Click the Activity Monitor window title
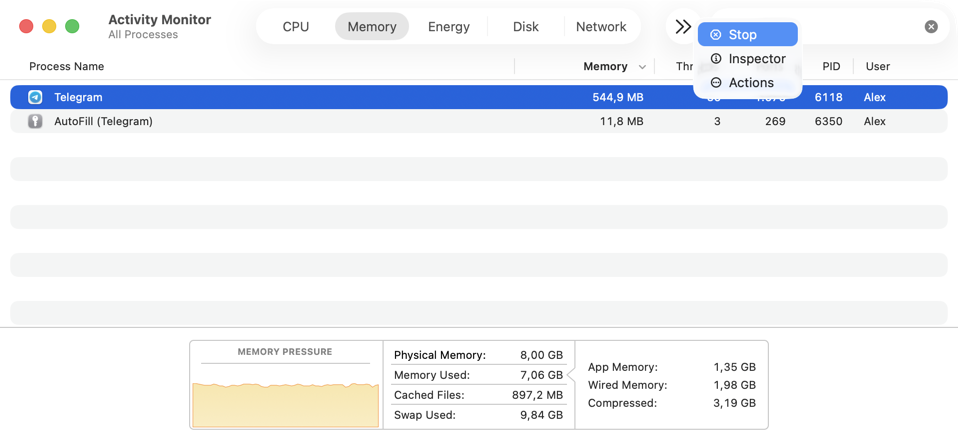This screenshot has height=444, width=958. coord(159,20)
